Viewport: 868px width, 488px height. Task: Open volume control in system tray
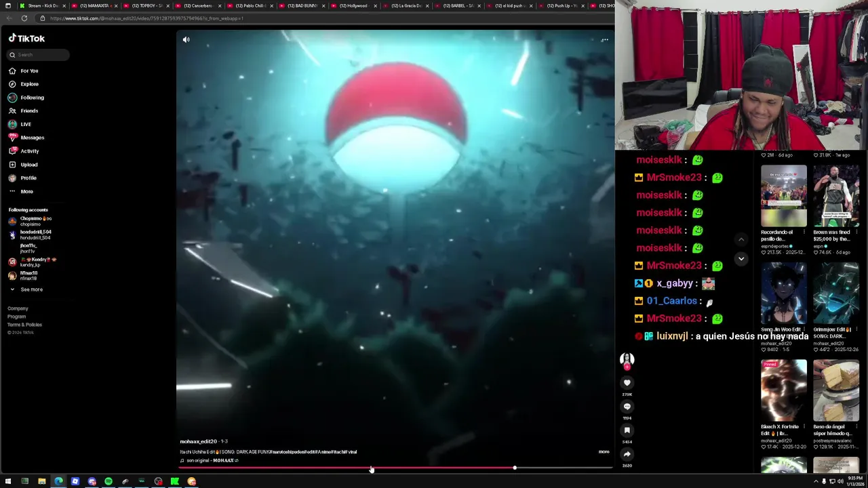pos(840,481)
